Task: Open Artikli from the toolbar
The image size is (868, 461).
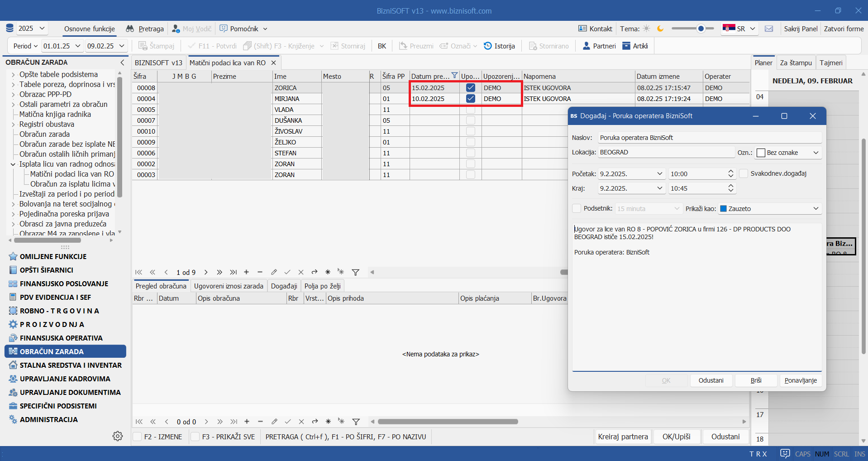Action: coord(626,46)
